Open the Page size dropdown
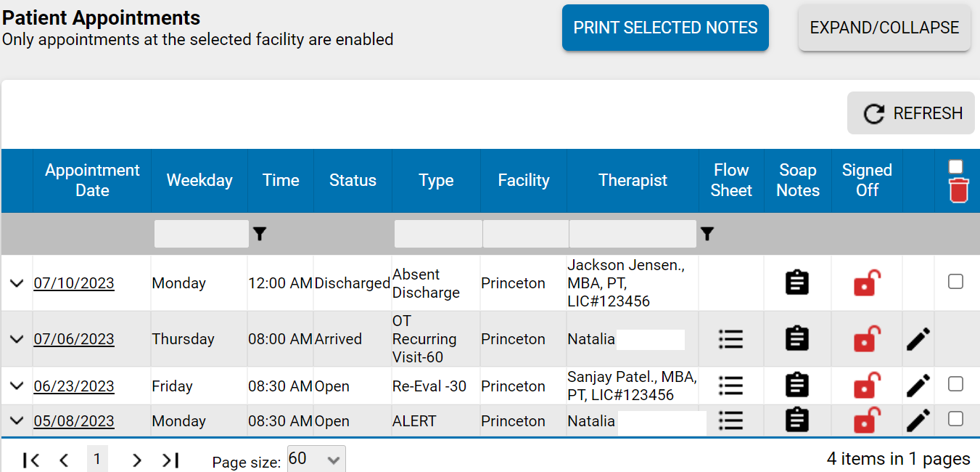Image resolution: width=980 pixels, height=472 pixels. [316, 459]
